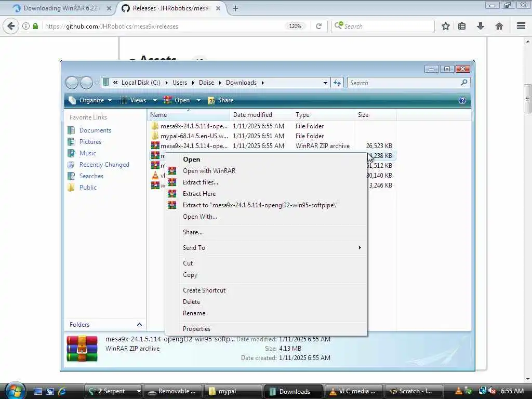
Task: Click the VLC cone icon in system tray
Action: click(458, 391)
